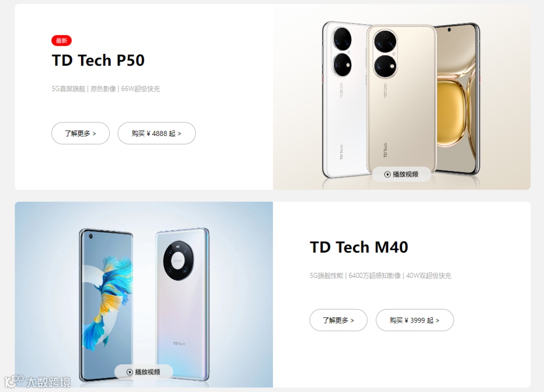544x392 pixels.
Task: Buy the M40 from ¥3999
Action: point(415,320)
